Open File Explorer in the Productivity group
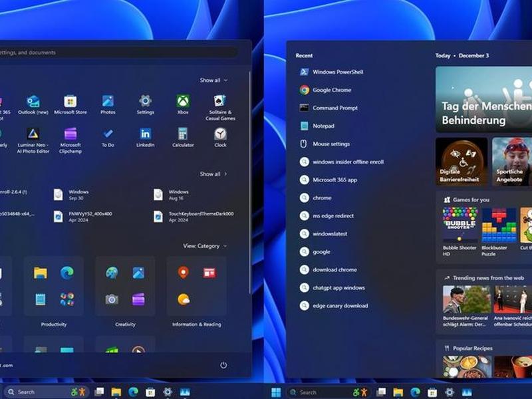This screenshot has width=532, height=399. [x=41, y=273]
